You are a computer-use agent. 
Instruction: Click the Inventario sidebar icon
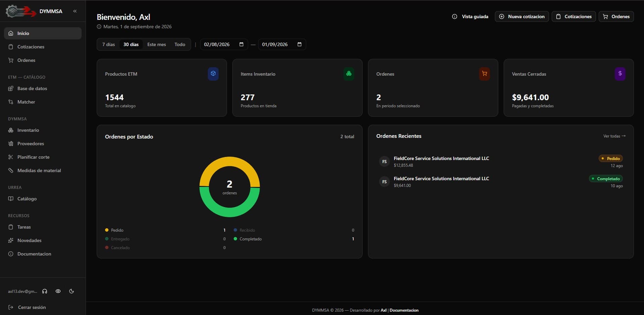click(11, 130)
